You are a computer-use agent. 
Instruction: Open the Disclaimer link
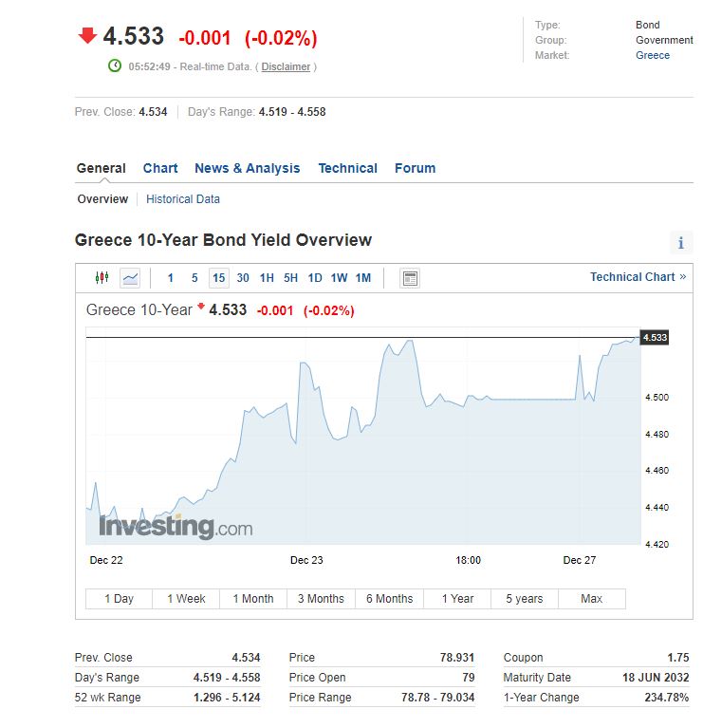(x=286, y=66)
